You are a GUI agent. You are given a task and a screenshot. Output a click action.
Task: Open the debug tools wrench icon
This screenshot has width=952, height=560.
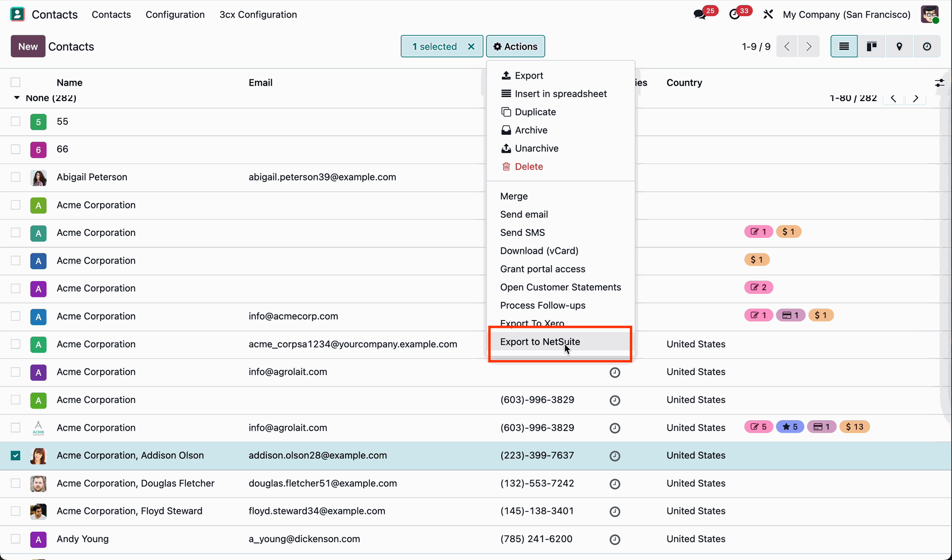(x=768, y=14)
